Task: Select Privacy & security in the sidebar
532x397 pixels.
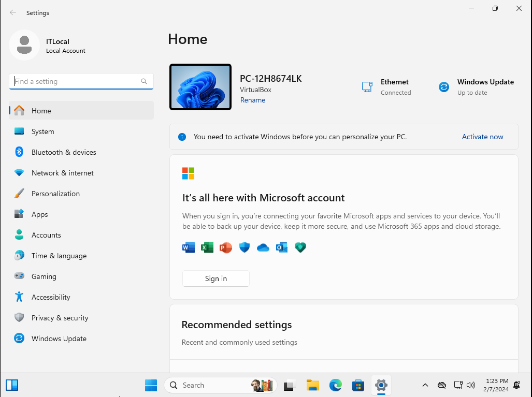Action: click(x=81, y=317)
